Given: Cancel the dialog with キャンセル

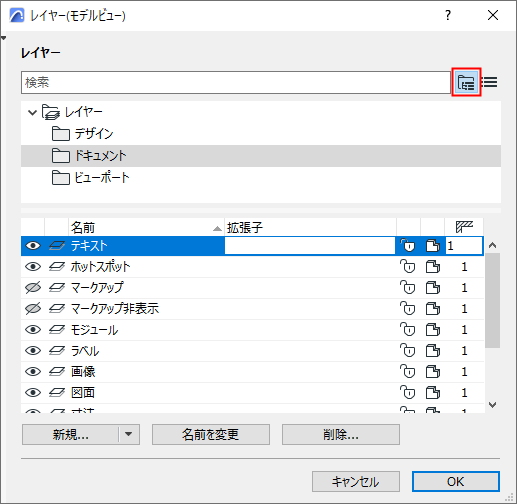Looking at the screenshot, I should (x=356, y=481).
